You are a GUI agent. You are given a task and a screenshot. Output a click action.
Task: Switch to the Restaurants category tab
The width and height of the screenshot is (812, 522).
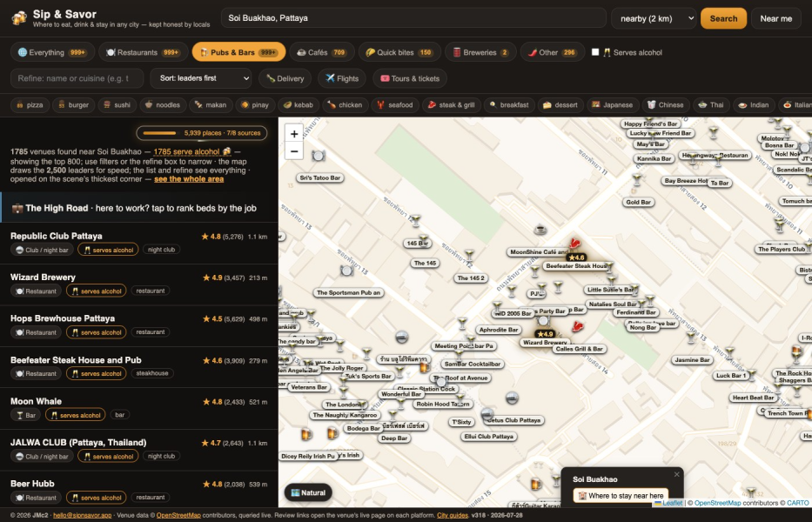pyautogui.click(x=144, y=52)
